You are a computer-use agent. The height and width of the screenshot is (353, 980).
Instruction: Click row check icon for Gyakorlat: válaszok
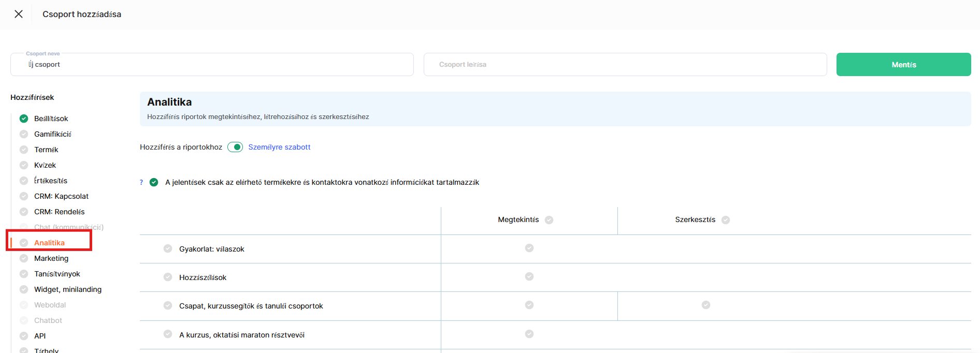tap(168, 248)
